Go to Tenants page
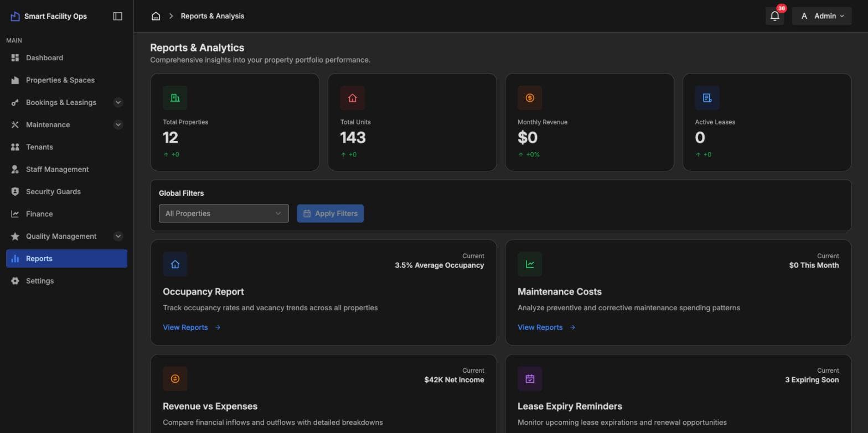Screen dimensions: 868x433 pyautogui.click(x=66, y=147)
